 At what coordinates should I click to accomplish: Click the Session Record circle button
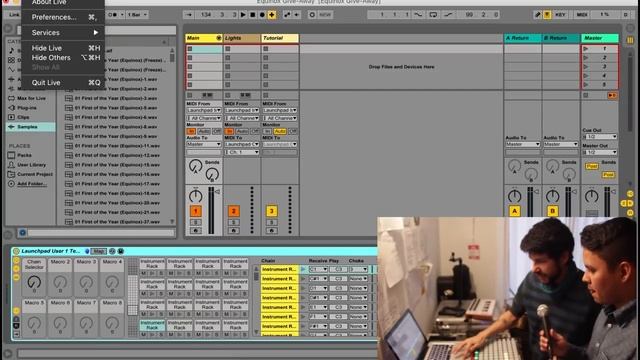click(312, 15)
